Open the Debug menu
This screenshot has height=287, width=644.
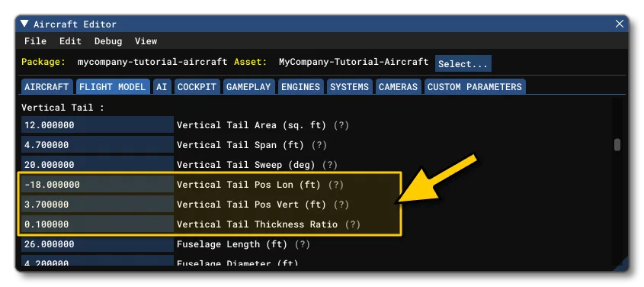(108, 41)
